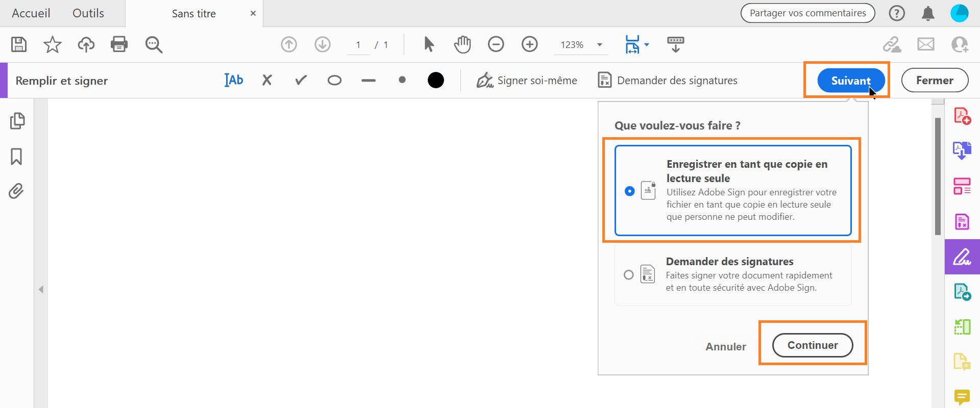Image resolution: width=980 pixels, height=408 pixels.
Task: Click the Continuer button
Action: [x=813, y=345]
